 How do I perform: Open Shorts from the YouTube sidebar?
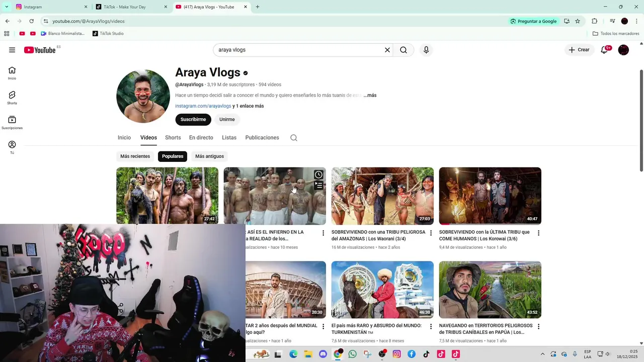click(x=12, y=98)
